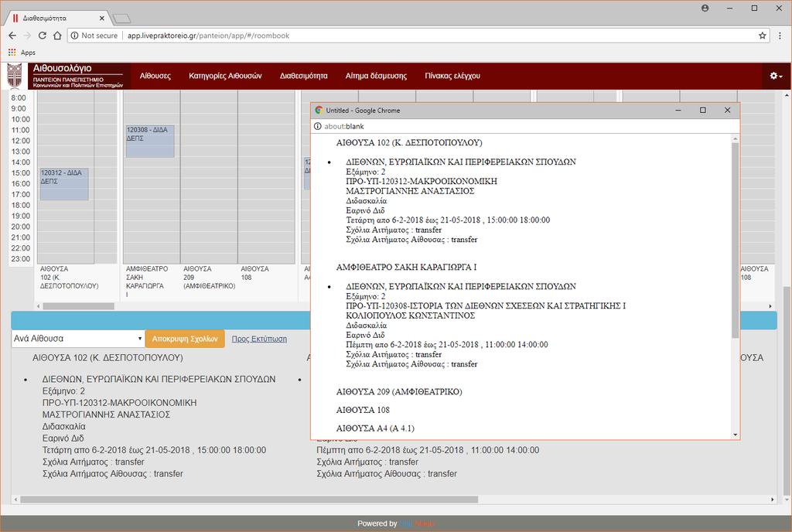Click right arrow of schedule grid scrollbar
Viewport: 792px width, 532px height.
pos(770,306)
